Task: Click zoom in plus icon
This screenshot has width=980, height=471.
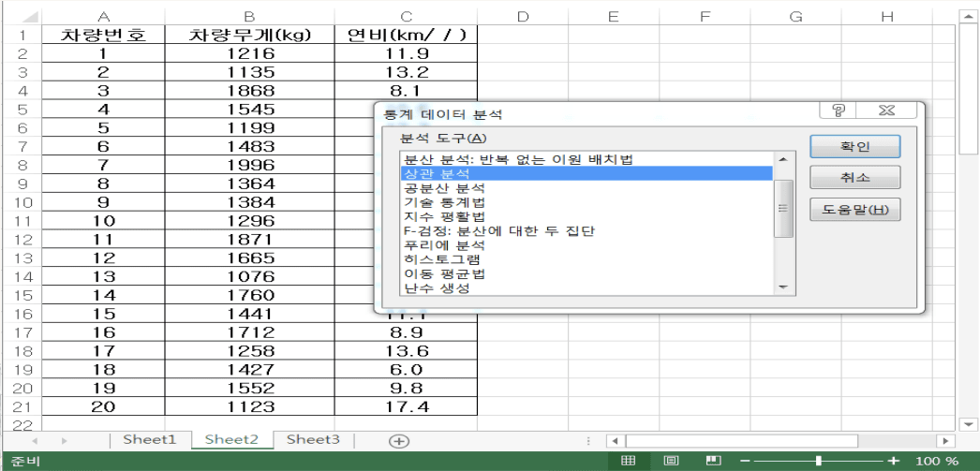Action: pos(893,461)
